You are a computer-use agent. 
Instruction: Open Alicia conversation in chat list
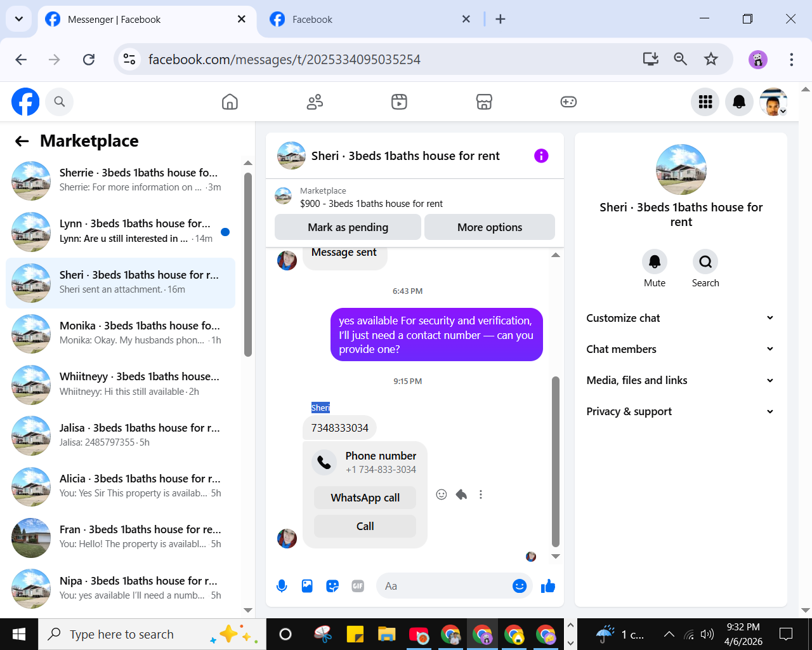click(x=121, y=486)
